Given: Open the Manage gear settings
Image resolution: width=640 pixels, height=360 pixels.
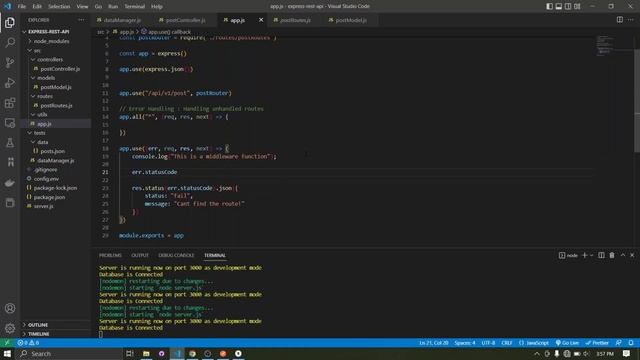Looking at the screenshot, I should (10, 328).
